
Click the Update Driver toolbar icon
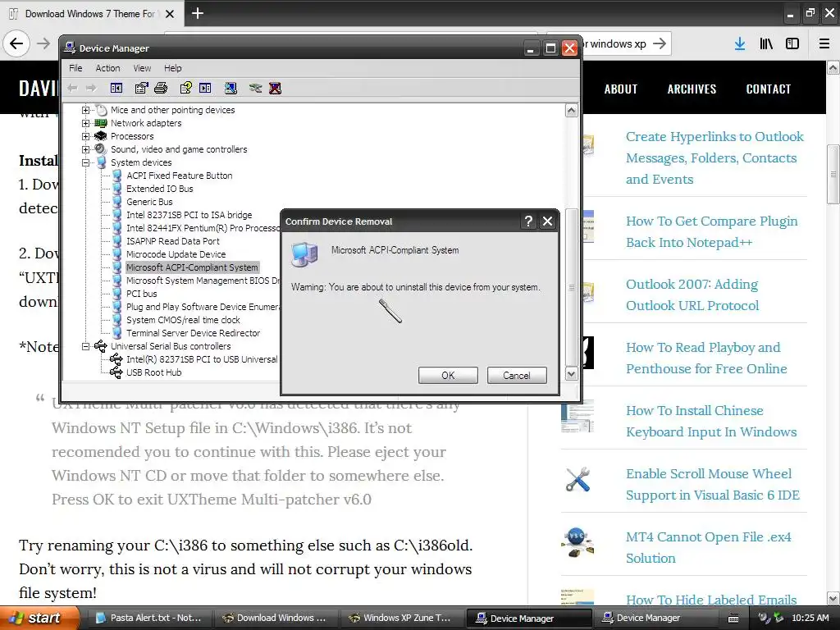pos(256,89)
